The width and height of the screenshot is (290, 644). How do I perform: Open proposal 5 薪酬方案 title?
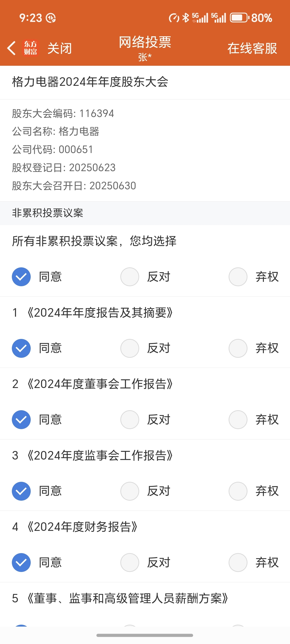coord(120,599)
